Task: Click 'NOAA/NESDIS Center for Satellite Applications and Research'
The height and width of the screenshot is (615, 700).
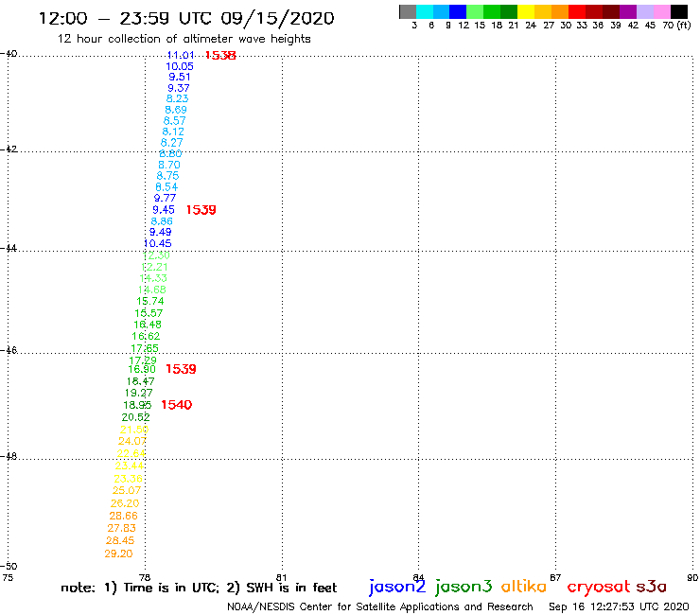Action: coord(380,606)
